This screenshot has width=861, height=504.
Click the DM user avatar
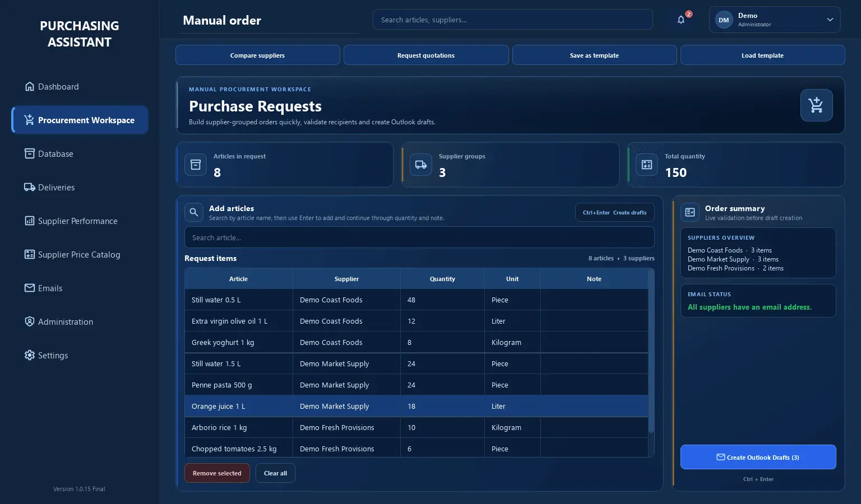[x=724, y=20]
